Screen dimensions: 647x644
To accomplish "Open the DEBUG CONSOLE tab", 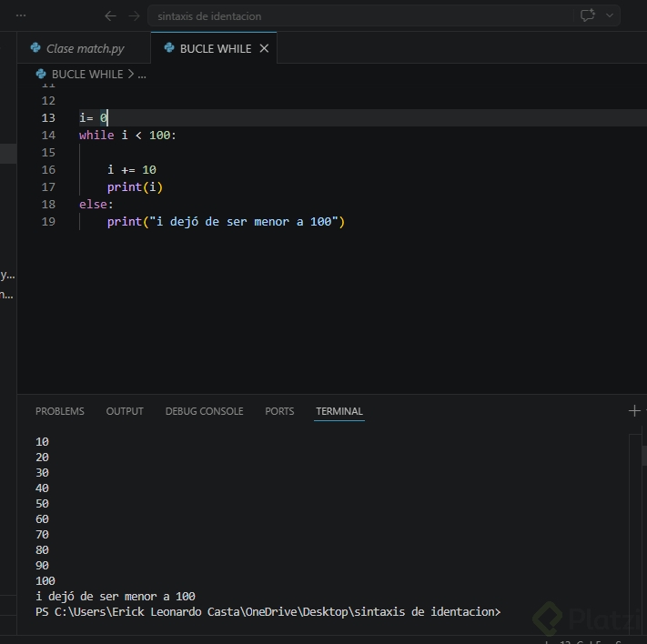I will tap(204, 411).
